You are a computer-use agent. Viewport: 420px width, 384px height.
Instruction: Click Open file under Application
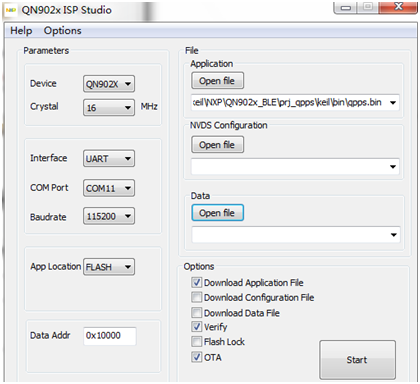click(217, 81)
